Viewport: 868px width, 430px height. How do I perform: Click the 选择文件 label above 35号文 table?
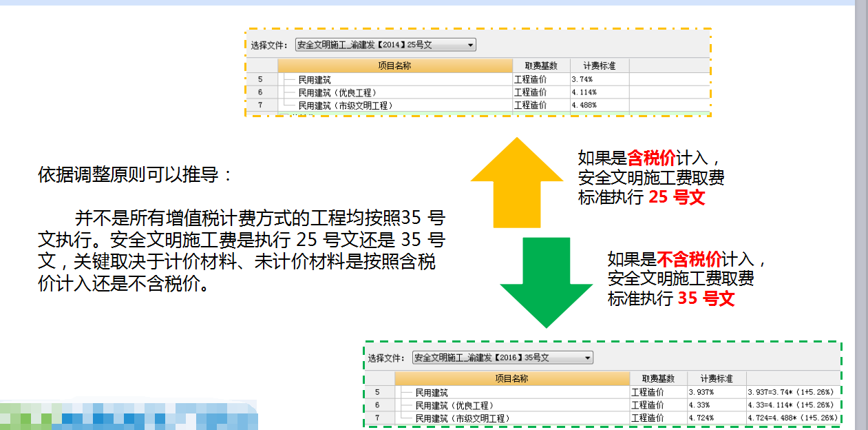[386, 358]
